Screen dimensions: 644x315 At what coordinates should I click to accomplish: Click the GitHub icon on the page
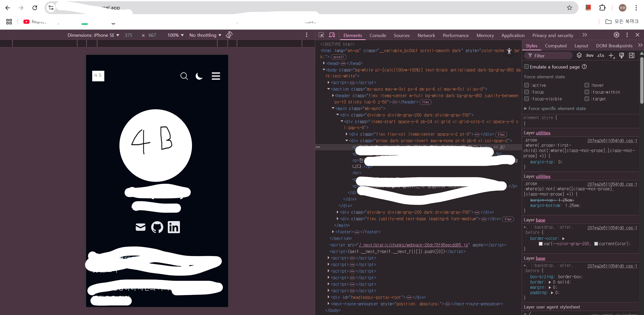pos(157,227)
